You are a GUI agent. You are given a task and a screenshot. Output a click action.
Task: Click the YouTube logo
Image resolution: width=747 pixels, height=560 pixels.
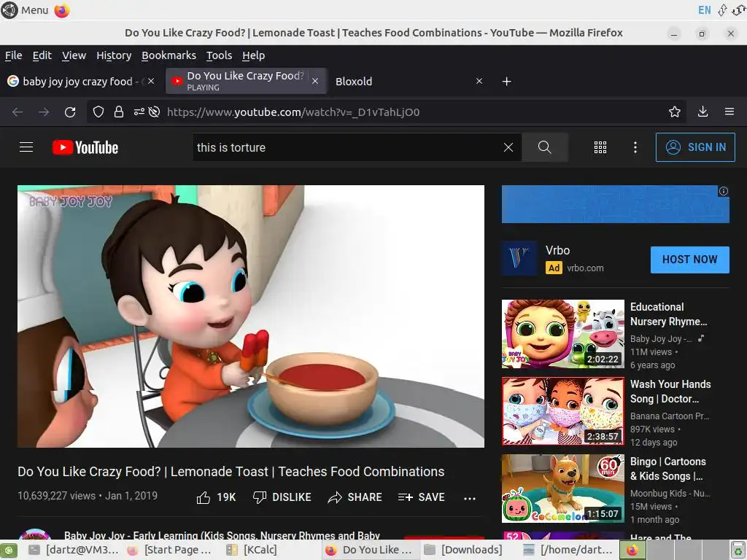[85, 147]
